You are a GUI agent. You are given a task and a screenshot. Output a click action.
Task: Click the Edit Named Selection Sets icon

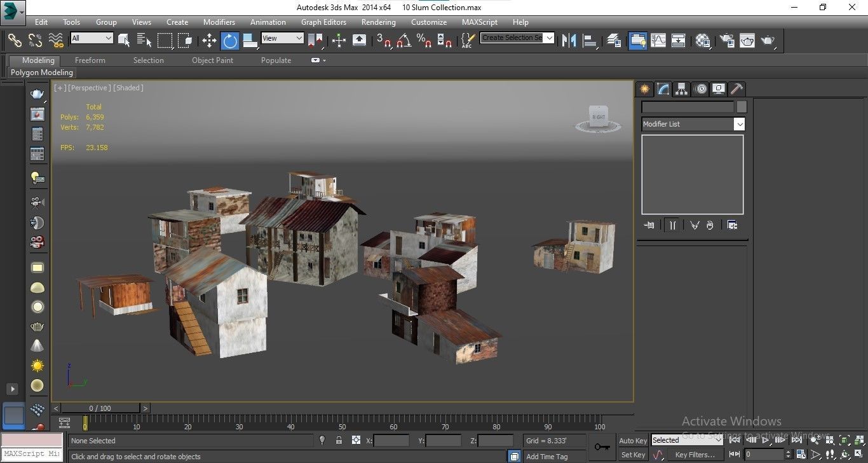pos(468,40)
